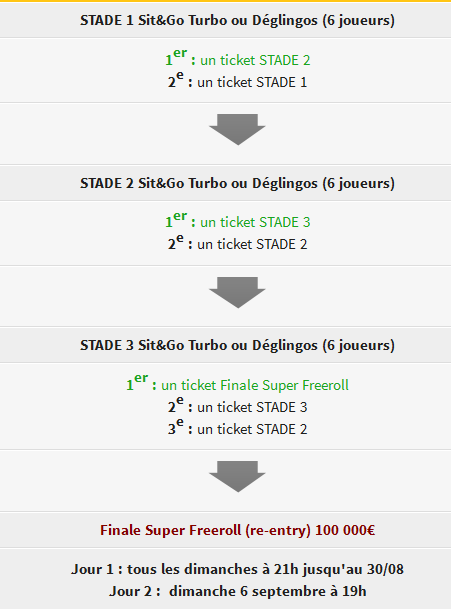451x609 pixels.
Task: Click the green '1er' label under STADE 1
Action: (x=176, y=57)
